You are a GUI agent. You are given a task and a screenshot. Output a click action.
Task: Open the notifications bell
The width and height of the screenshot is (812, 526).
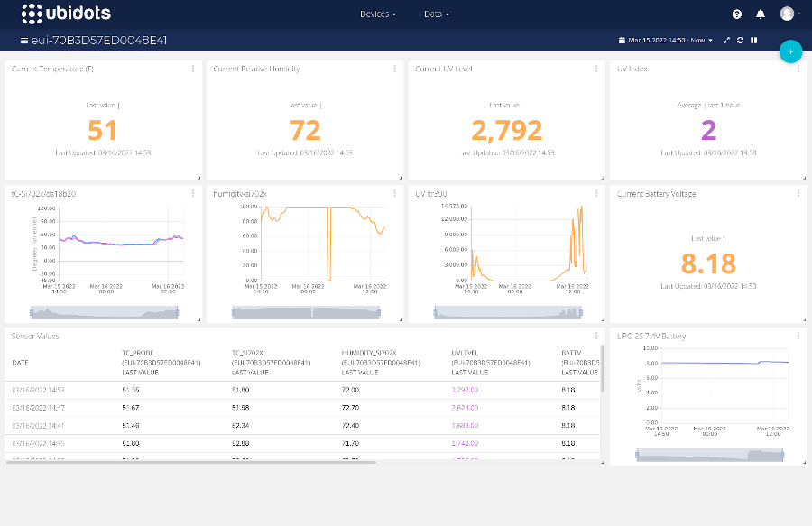tap(761, 14)
